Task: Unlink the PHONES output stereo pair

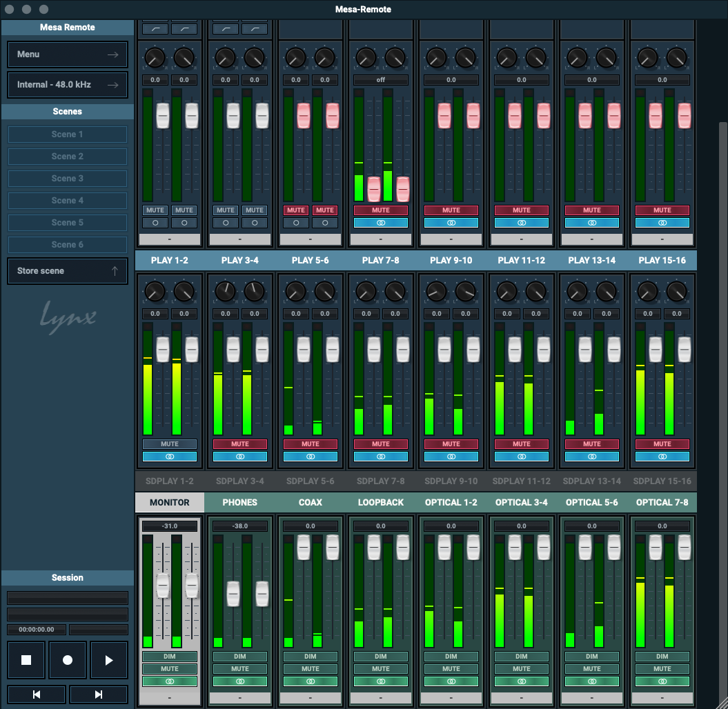Action: 240,681
